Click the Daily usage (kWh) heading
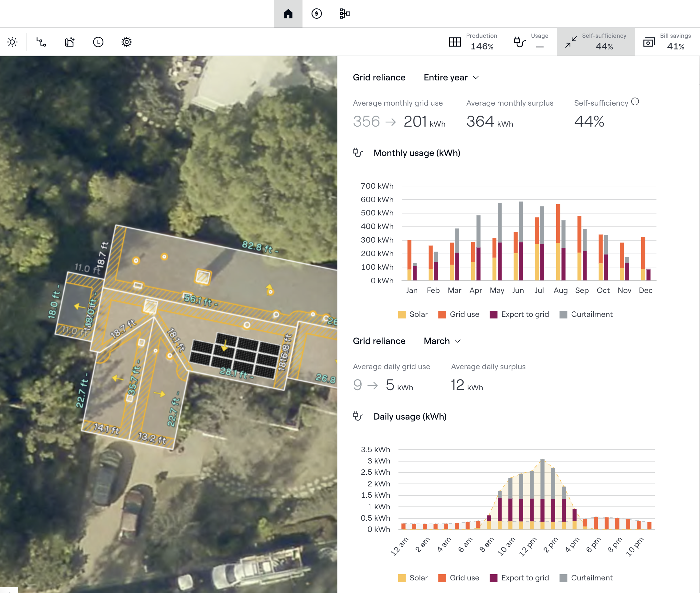The height and width of the screenshot is (593, 700). pyautogui.click(x=410, y=417)
